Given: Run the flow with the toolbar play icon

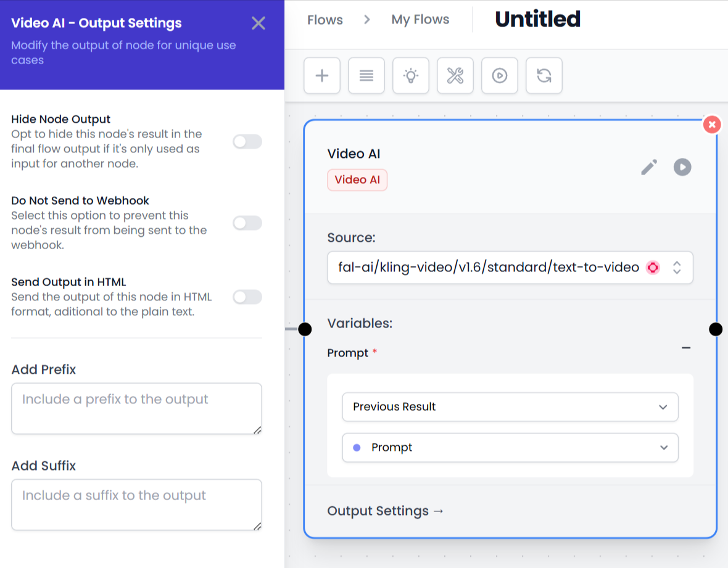Looking at the screenshot, I should [x=500, y=76].
